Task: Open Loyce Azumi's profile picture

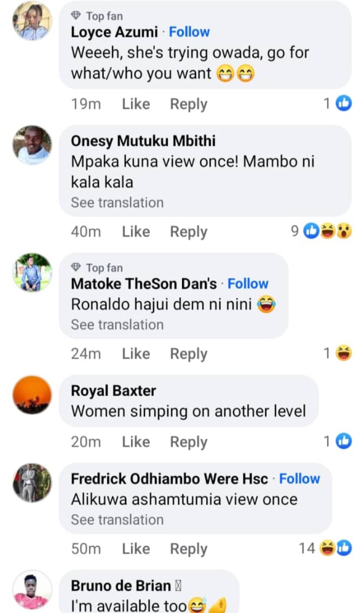Action: point(32,21)
